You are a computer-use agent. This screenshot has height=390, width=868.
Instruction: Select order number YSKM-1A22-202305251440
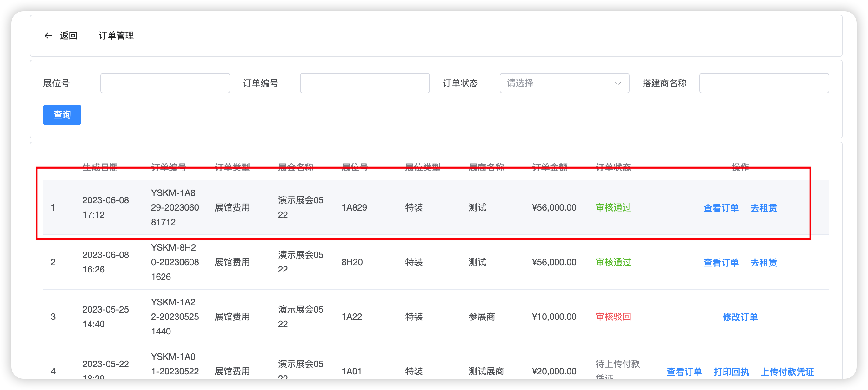[175, 317]
